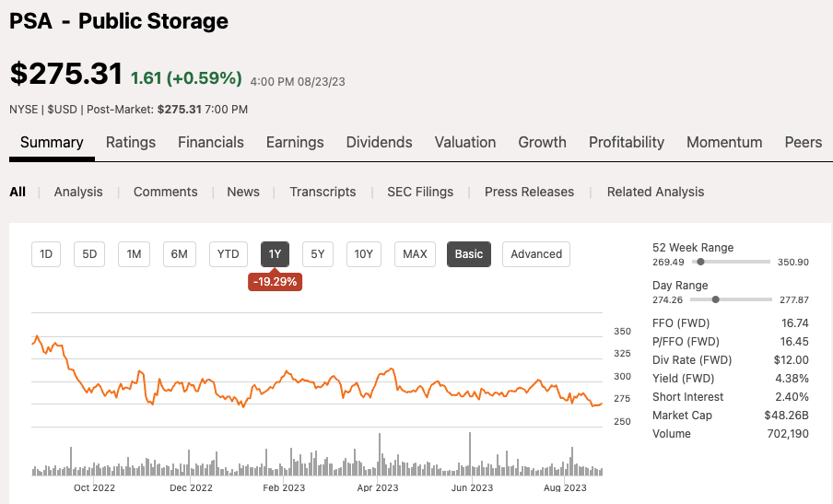Set chart range to 10Y
This screenshot has width=833, height=504.
[364, 254]
